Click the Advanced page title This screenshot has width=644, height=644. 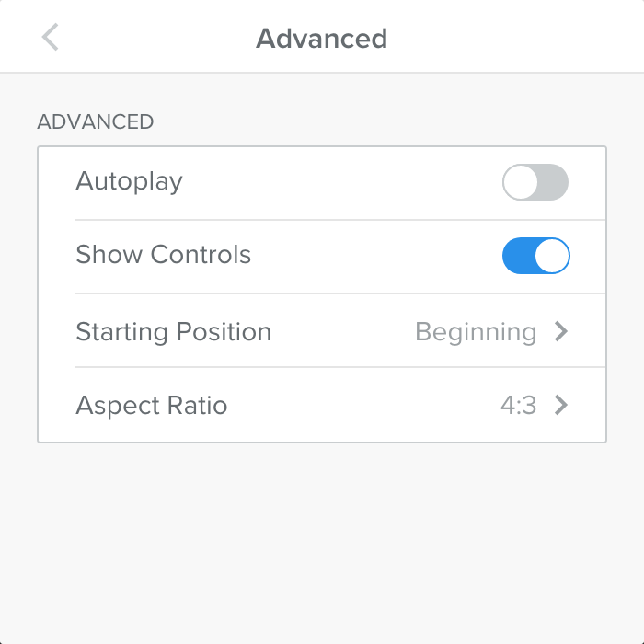click(x=321, y=39)
